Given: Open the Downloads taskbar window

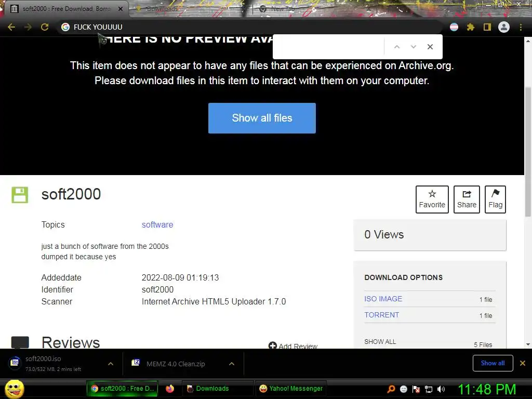Looking at the screenshot, I should click(x=217, y=389).
